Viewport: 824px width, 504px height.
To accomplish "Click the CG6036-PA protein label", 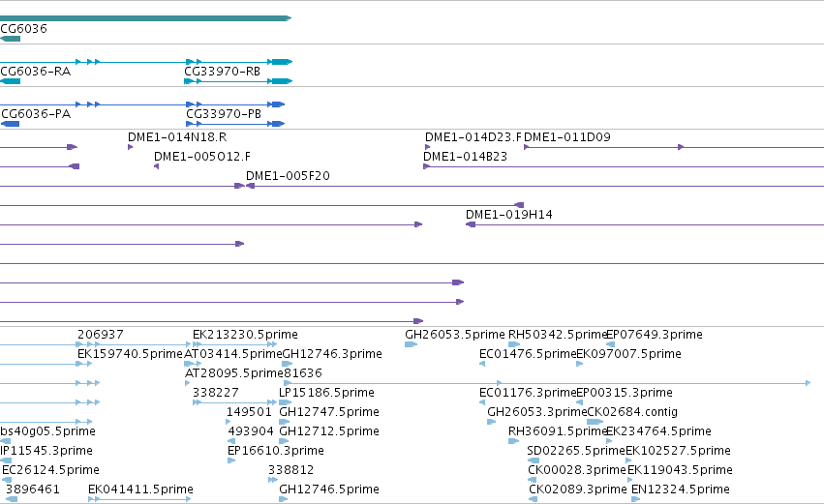I will click(36, 114).
